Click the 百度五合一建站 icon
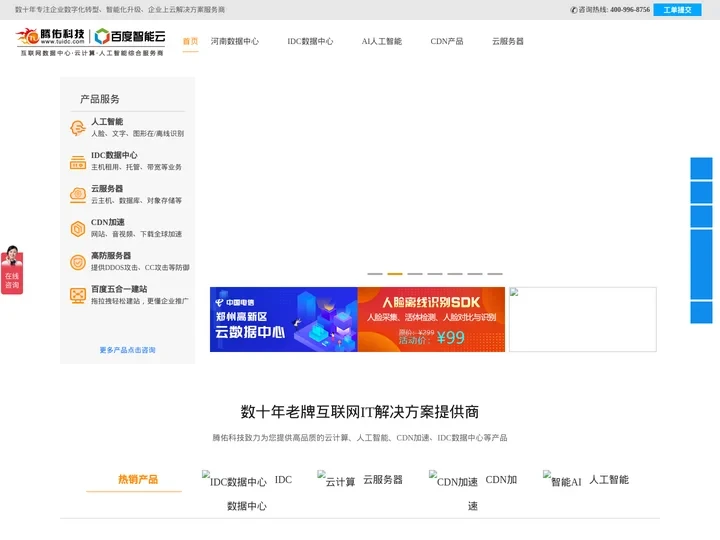 pos(78,295)
